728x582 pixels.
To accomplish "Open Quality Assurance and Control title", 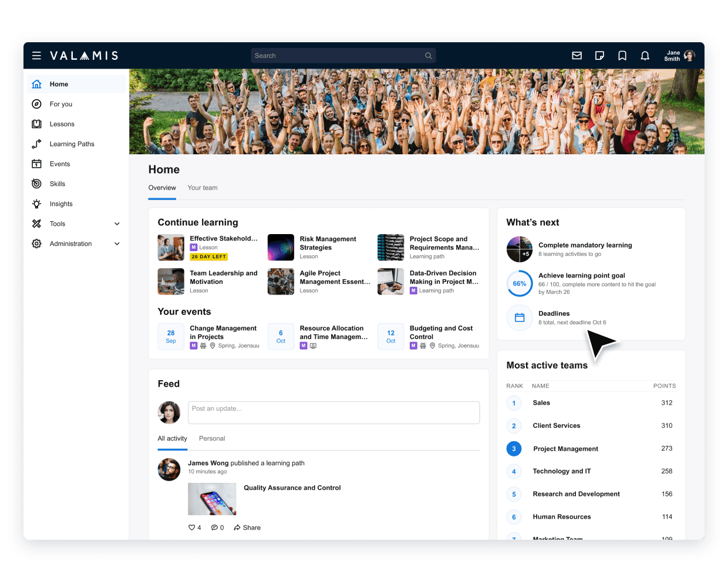I will 292,488.
